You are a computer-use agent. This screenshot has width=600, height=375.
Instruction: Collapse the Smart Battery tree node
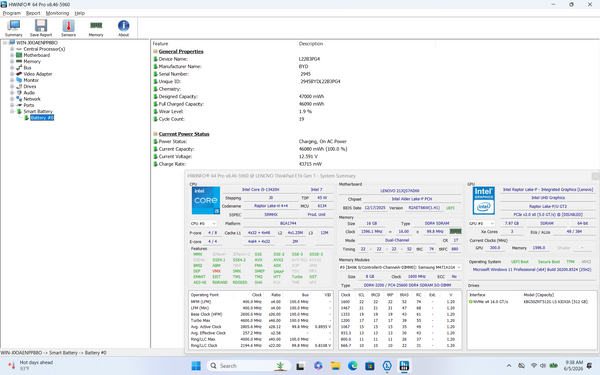click(12, 111)
